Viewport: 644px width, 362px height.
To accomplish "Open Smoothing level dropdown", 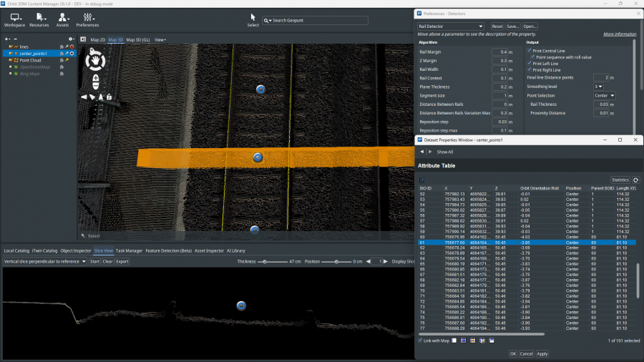I will (x=598, y=87).
